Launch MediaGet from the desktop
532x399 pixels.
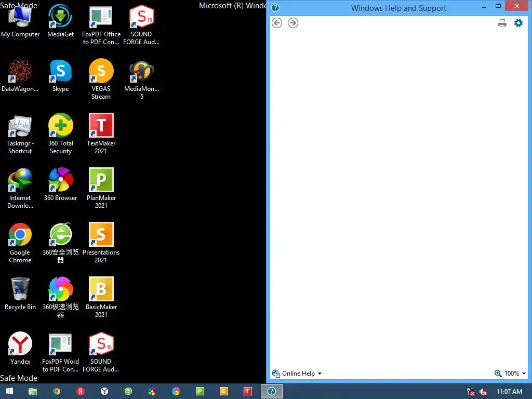click(60, 21)
